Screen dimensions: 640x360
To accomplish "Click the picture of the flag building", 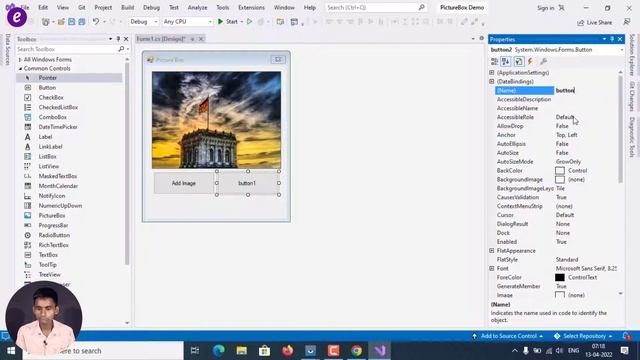I will click(x=216, y=120).
